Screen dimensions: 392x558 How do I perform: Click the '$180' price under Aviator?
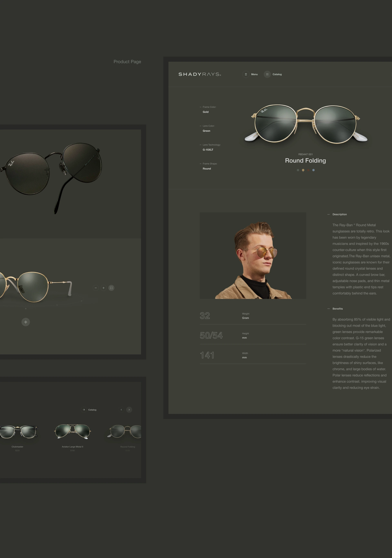(x=72, y=450)
